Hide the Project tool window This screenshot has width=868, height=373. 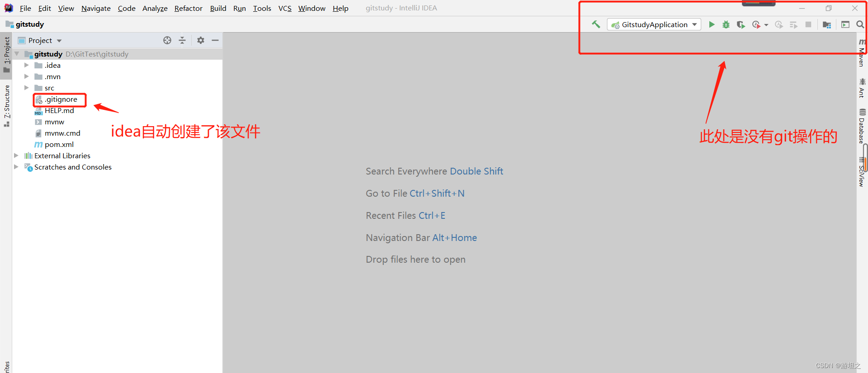point(215,40)
